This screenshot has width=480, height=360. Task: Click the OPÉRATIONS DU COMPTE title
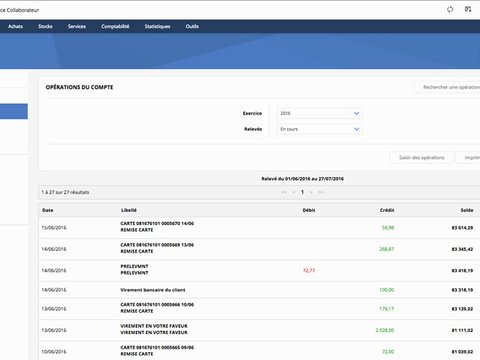coord(79,87)
